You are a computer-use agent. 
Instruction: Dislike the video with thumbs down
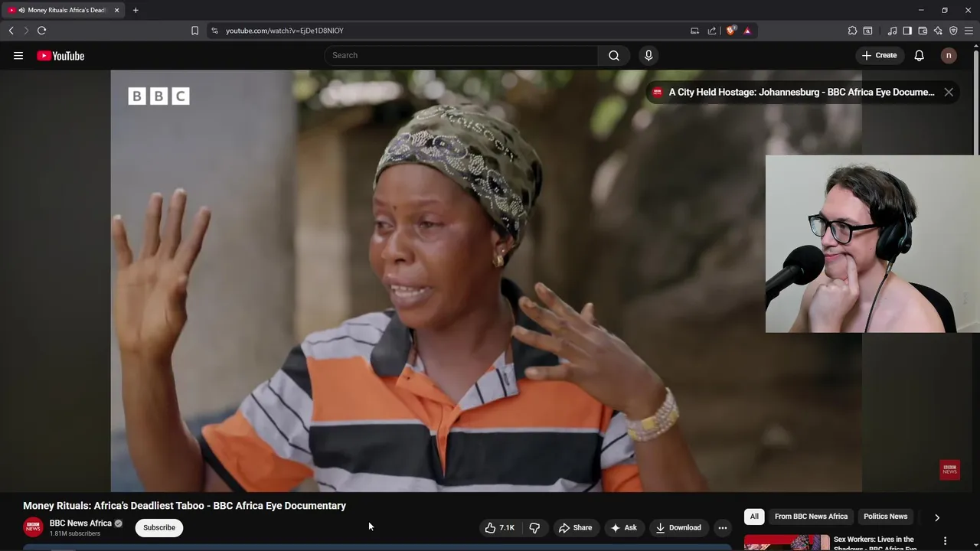click(534, 527)
